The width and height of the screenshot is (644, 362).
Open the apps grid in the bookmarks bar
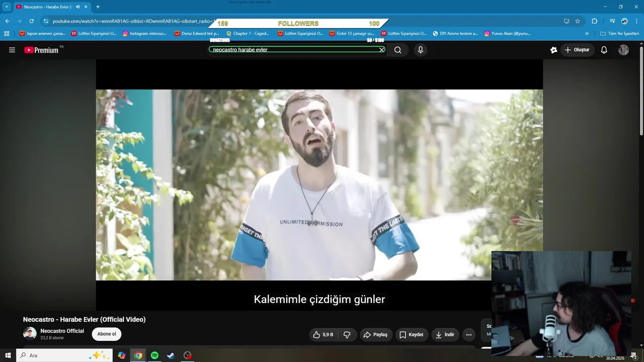coord(7,34)
